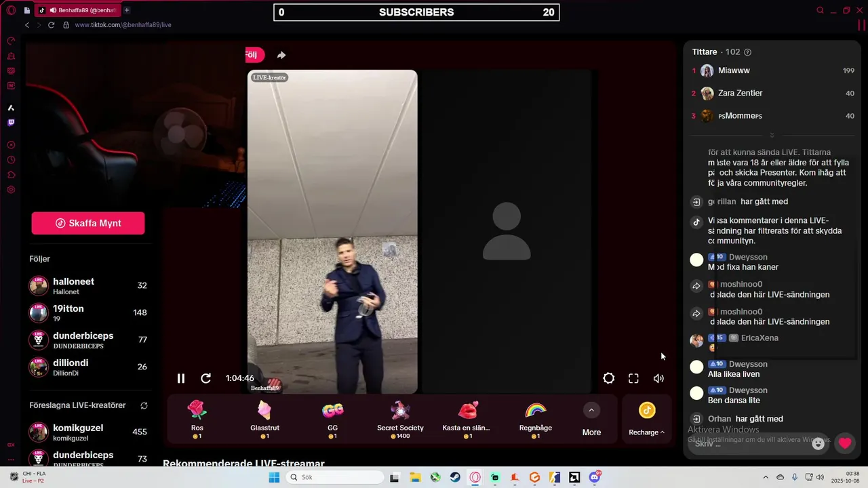Open Extensions cube icon in sidebar
The height and width of the screenshot is (488, 868).
click(x=11, y=175)
